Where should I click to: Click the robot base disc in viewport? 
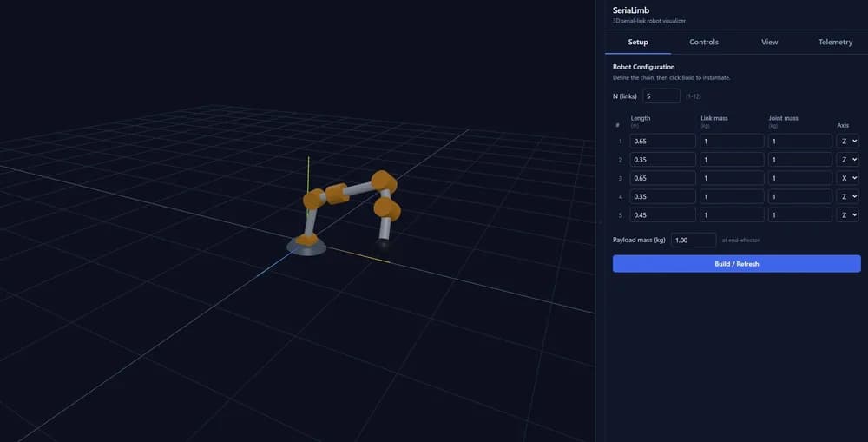(306, 247)
